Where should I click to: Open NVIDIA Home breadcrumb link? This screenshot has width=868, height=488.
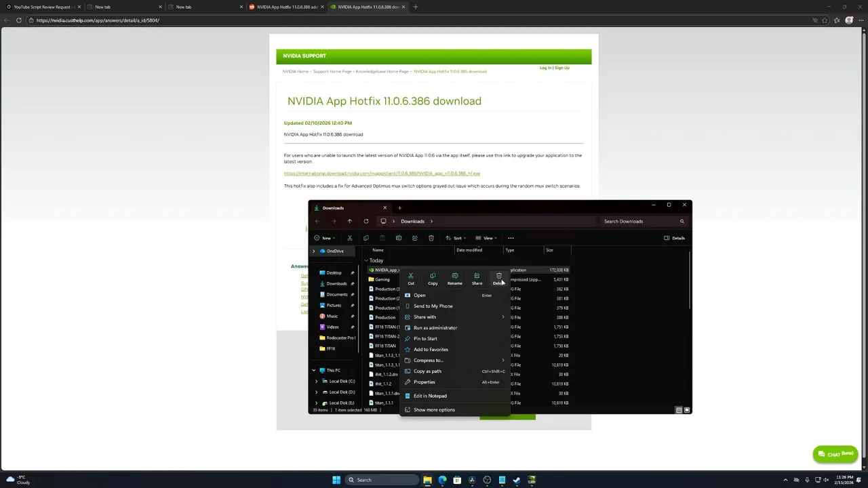pos(296,71)
